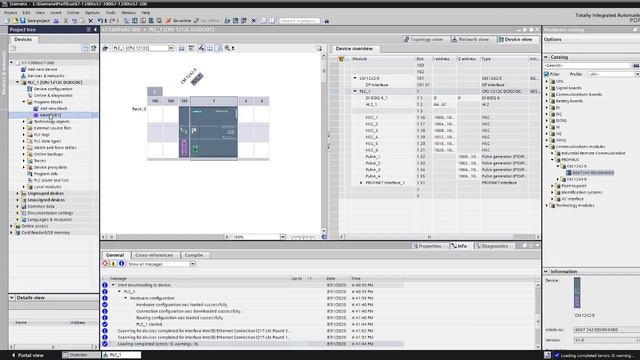The height and width of the screenshot is (360, 640).
Task: Click the CPU module image in rack
Action: (213, 132)
